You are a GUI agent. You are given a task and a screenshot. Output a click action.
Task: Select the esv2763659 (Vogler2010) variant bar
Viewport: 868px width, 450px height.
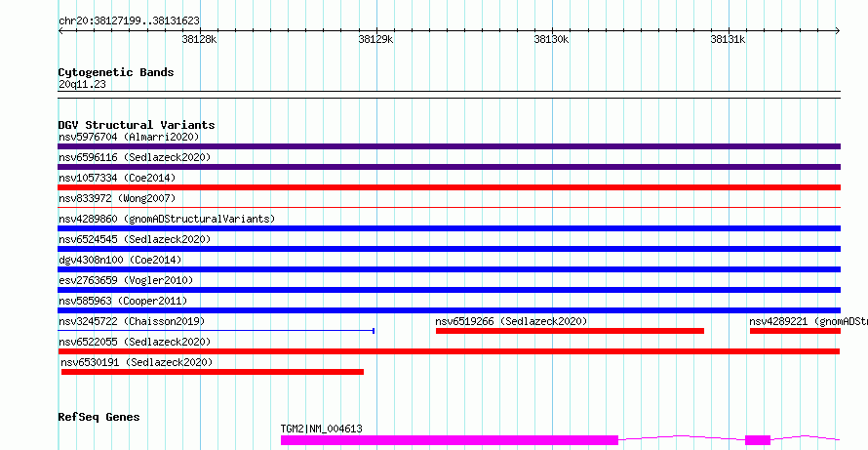(x=449, y=290)
